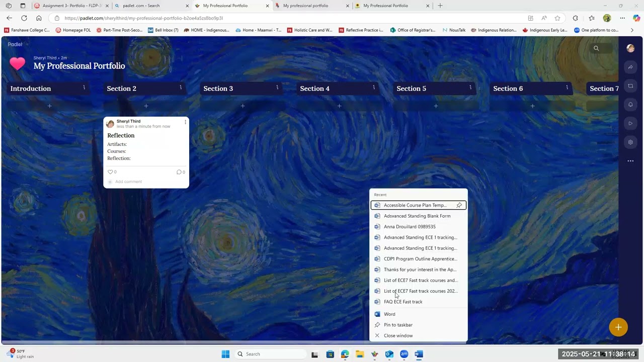The height and width of the screenshot is (362, 644).
Task: Open File Explorer from taskbar
Action: [x=360, y=354]
